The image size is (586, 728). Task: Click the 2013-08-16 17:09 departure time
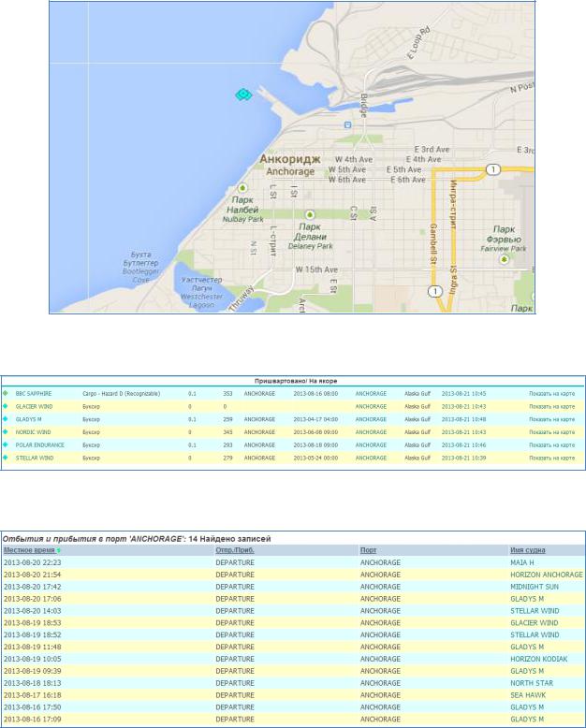pyautogui.click(x=32, y=720)
